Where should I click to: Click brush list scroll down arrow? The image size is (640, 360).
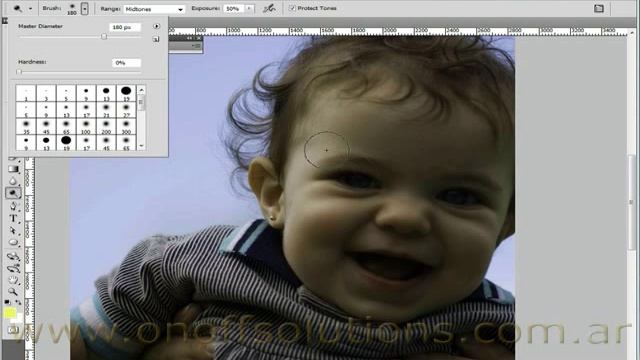(141, 146)
